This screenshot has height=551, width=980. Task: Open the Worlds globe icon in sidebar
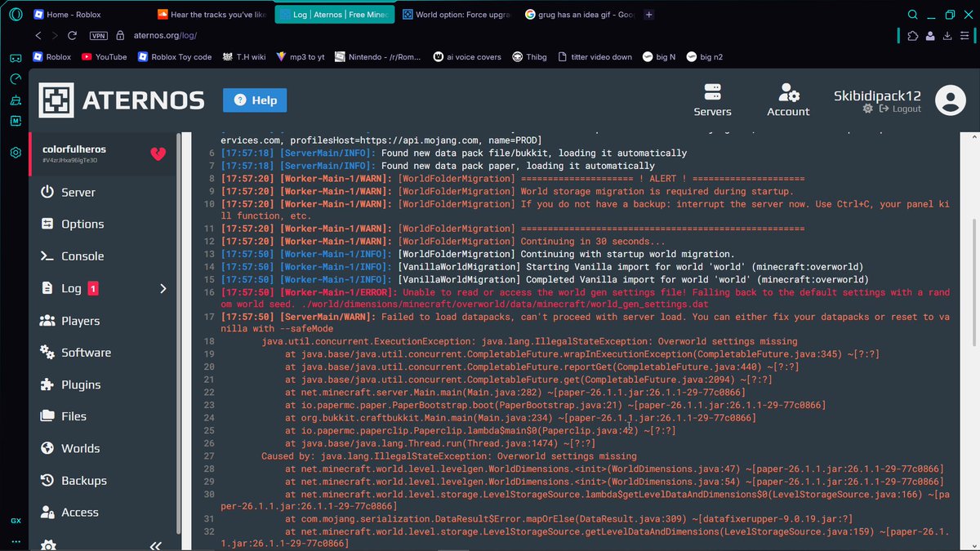click(47, 448)
